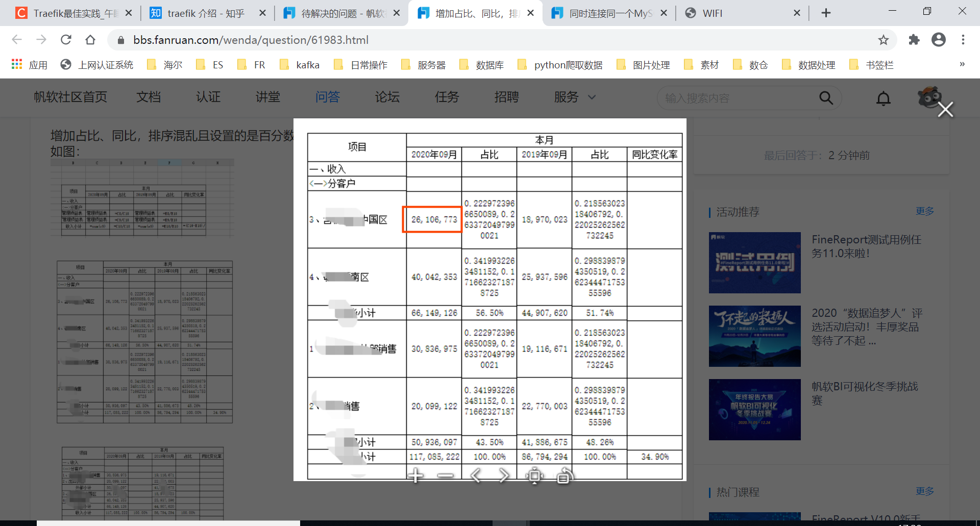Open the user avatar menu
Image resolution: width=980 pixels, height=526 pixels.
929,97
